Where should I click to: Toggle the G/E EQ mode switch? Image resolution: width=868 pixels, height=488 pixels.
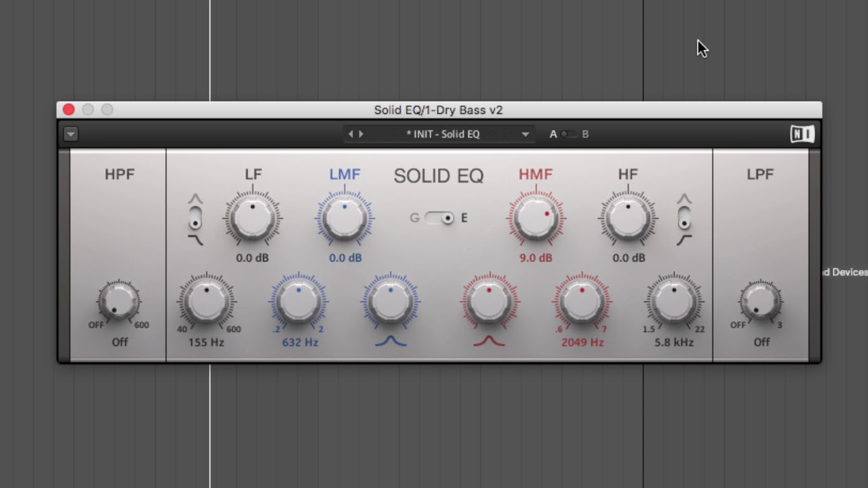click(x=439, y=218)
